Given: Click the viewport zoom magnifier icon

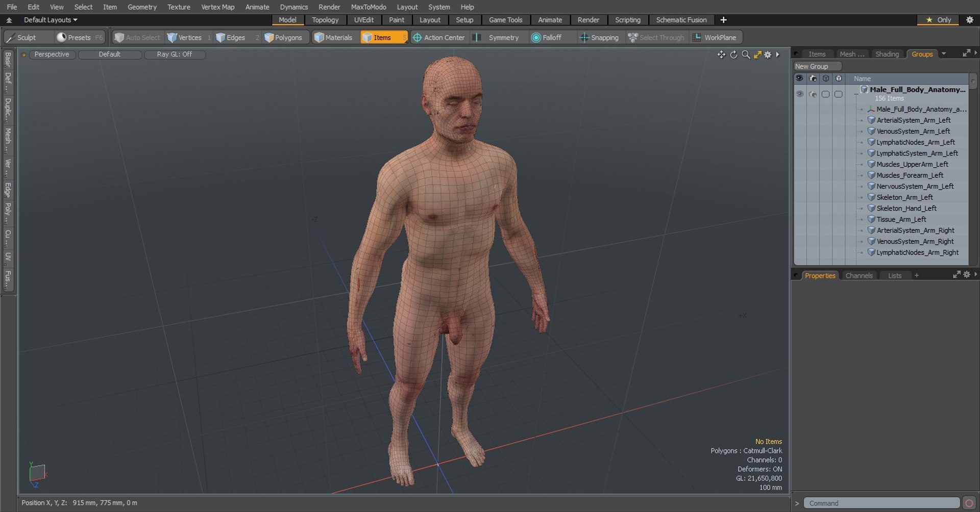Looking at the screenshot, I should pos(746,55).
